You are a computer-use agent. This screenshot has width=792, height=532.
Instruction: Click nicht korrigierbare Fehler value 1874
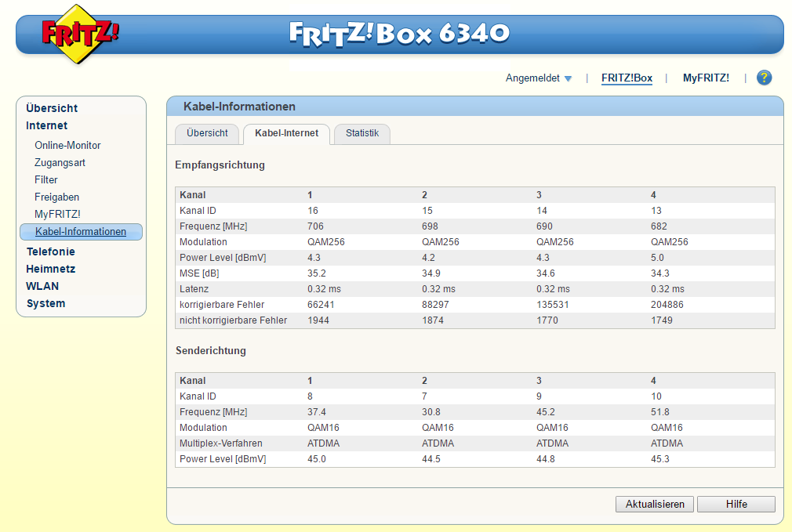click(433, 320)
